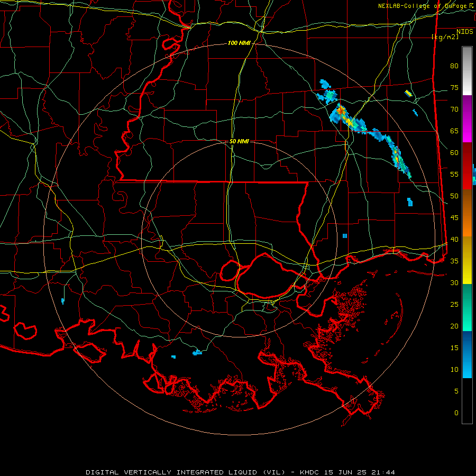Click the 55 value on the scale
This screenshot has width=476, height=476.
[454, 174]
